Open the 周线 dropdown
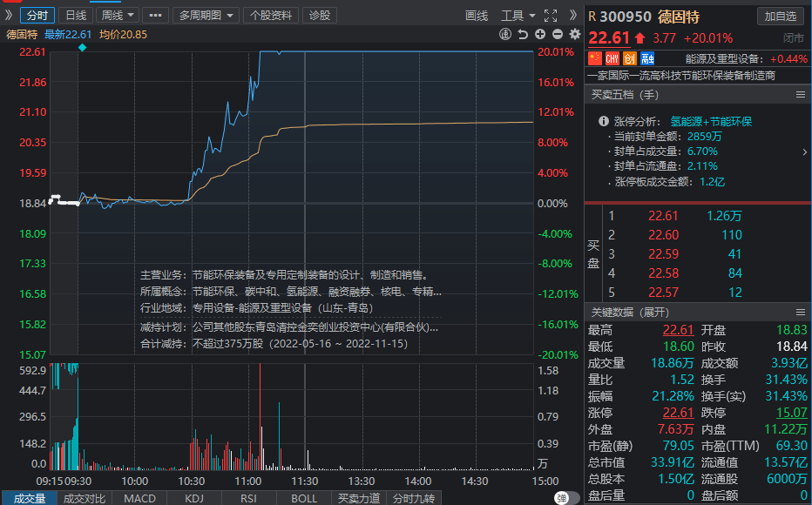The width and height of the screenshot is (812, 505). pyautogui.click(x=118, y=16)
